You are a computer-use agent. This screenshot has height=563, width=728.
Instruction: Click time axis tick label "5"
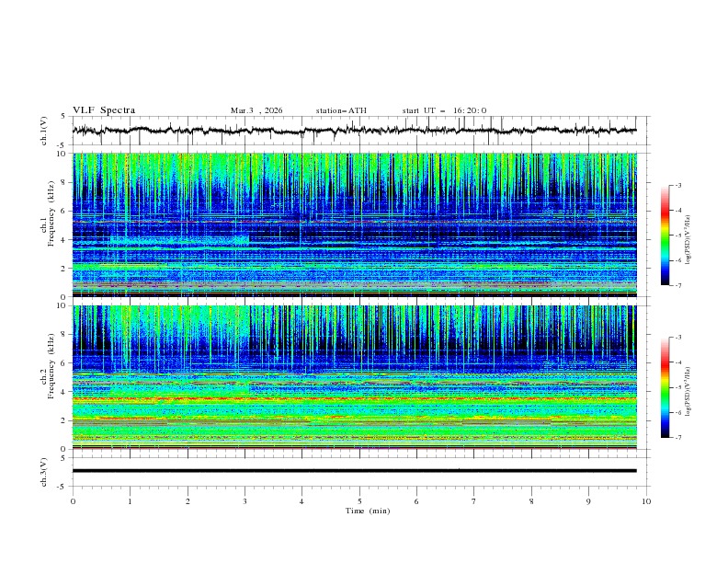coord(359,501)
